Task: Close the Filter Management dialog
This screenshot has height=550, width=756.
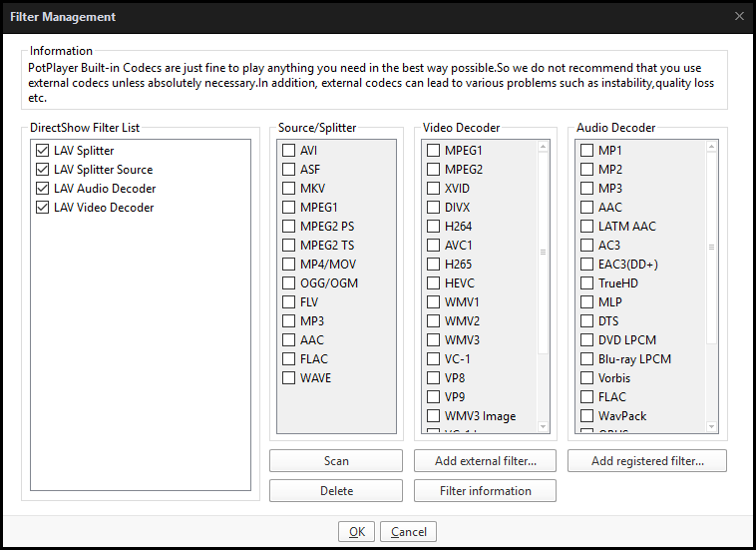Action: click(739, 16)
